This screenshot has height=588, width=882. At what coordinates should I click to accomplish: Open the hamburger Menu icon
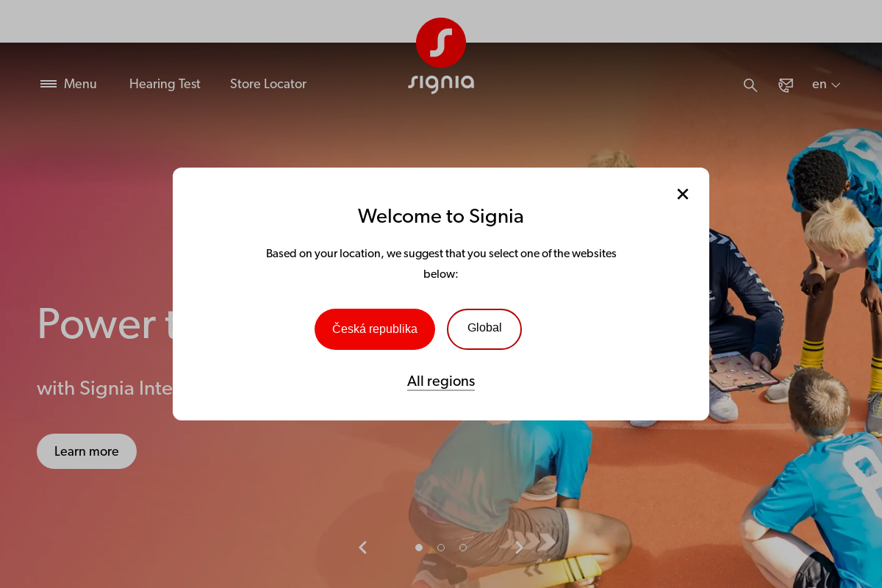[x=49, y=84]
